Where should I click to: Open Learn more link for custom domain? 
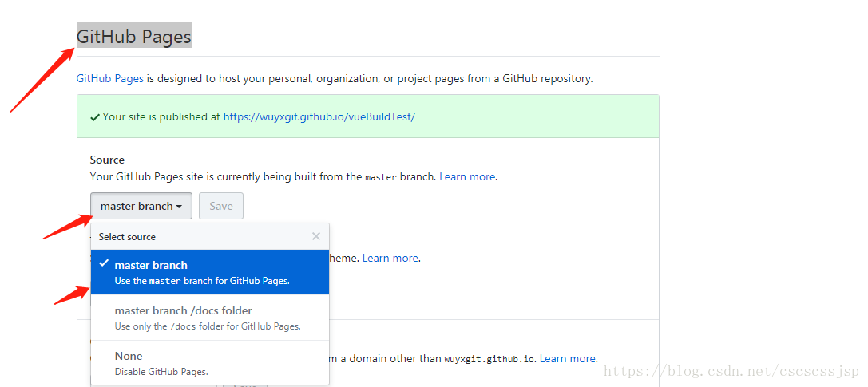click(x=568, y=359)
